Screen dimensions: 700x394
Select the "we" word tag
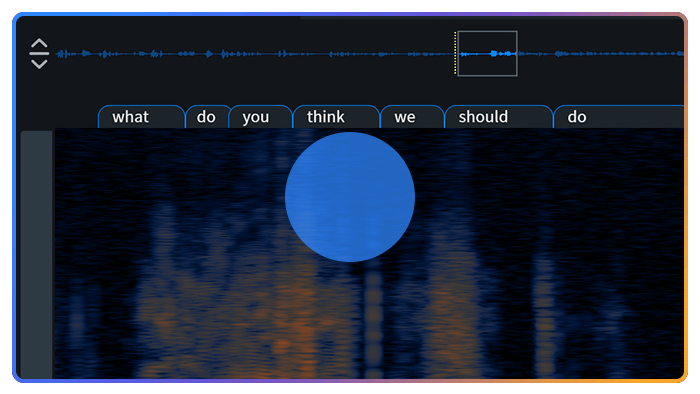412,117
